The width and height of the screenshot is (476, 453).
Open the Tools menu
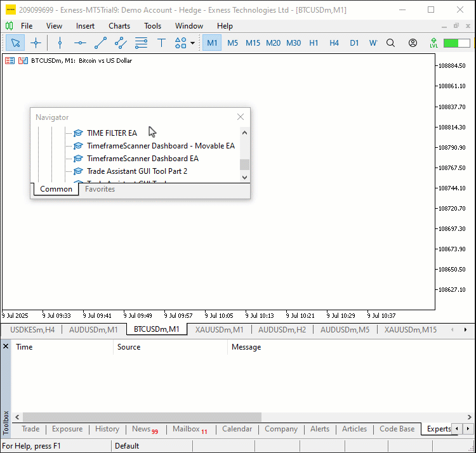[x=153, y=26]
